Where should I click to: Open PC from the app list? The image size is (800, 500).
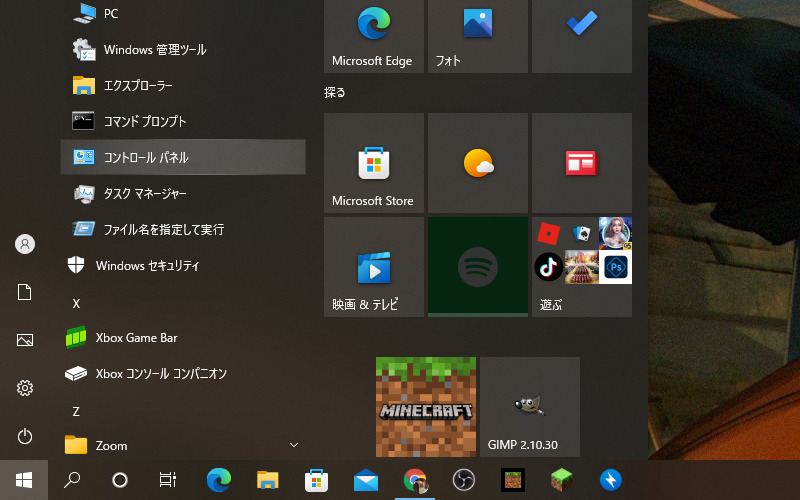(183, 13)
